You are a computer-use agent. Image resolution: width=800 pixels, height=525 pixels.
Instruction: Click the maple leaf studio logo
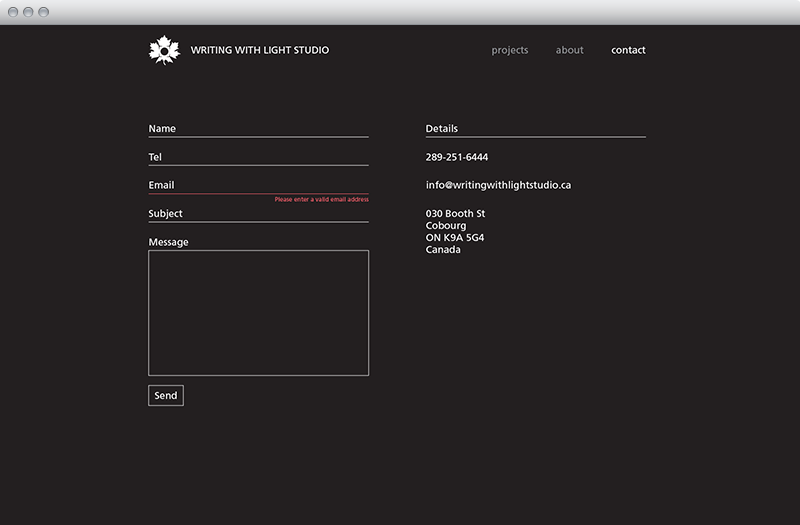pos(164,50)
